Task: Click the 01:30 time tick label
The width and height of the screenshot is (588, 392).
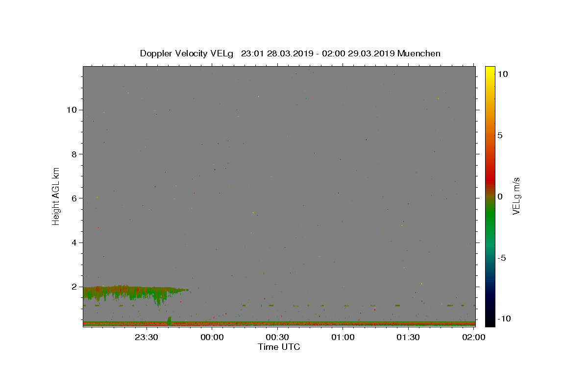Action: point(408,337)
